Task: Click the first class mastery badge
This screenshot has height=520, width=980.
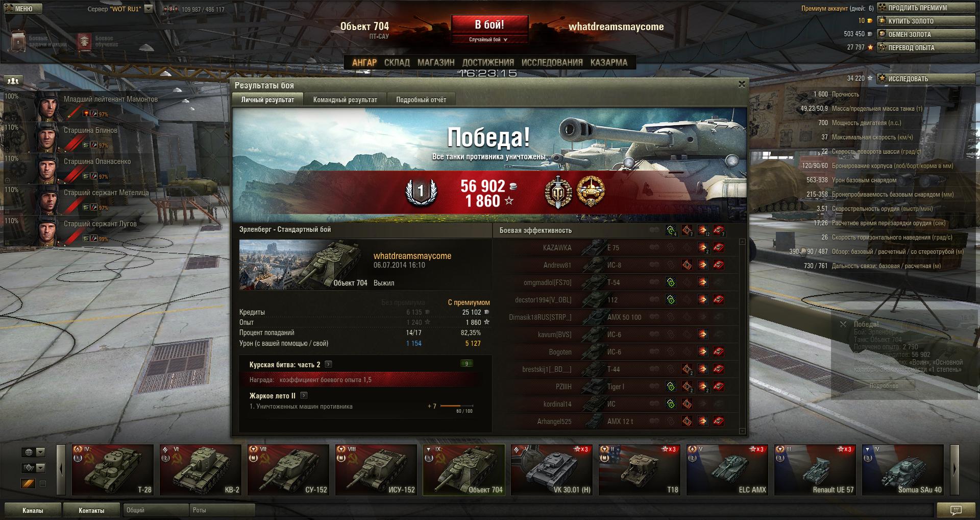Action: tap(421, 192)
